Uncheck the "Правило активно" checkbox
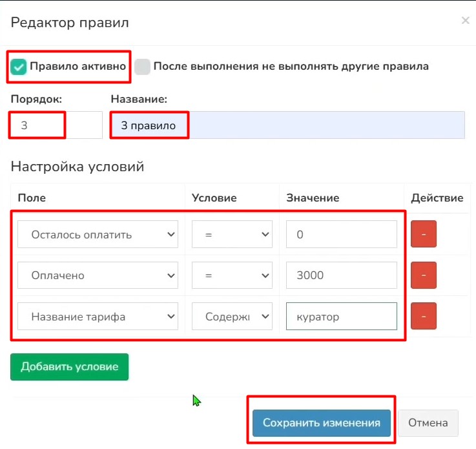Image resolution: width=476 pixels, height=449 pixels. 19,67
